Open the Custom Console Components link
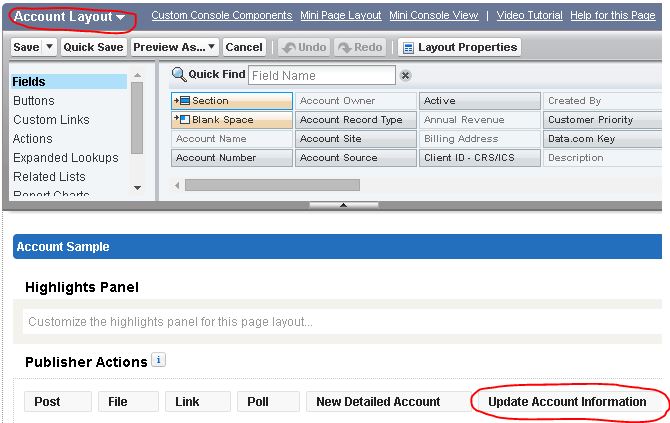 (x=222, y=15)
